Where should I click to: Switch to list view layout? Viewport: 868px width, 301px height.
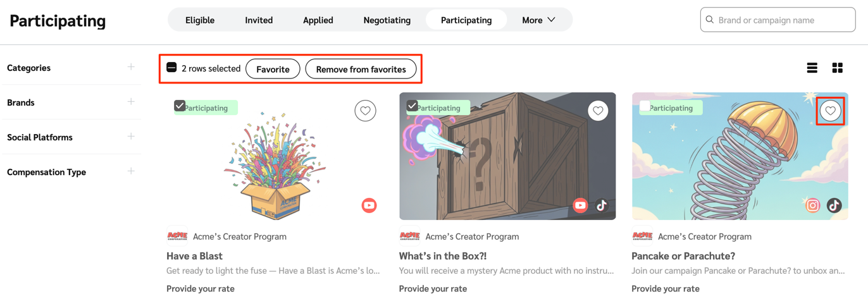[812, 68]
